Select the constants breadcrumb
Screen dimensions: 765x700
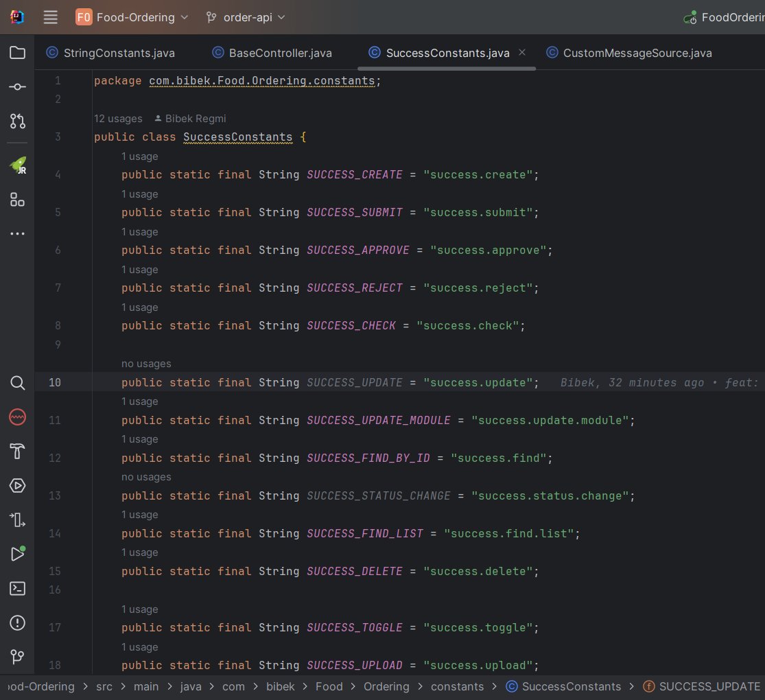pos(457,686)
